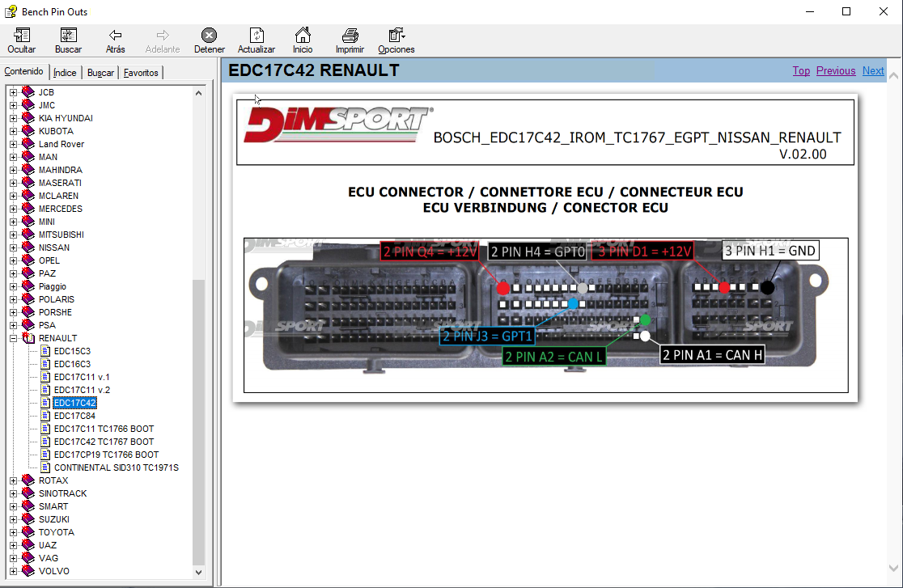
Task: Follow the Next link
Action: point(873,71)
